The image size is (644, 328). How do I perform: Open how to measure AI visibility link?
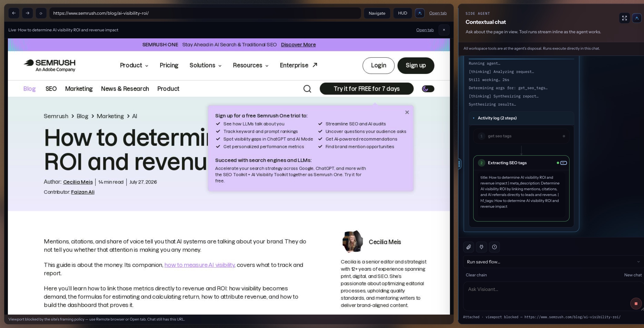click(x=200, y=265)
